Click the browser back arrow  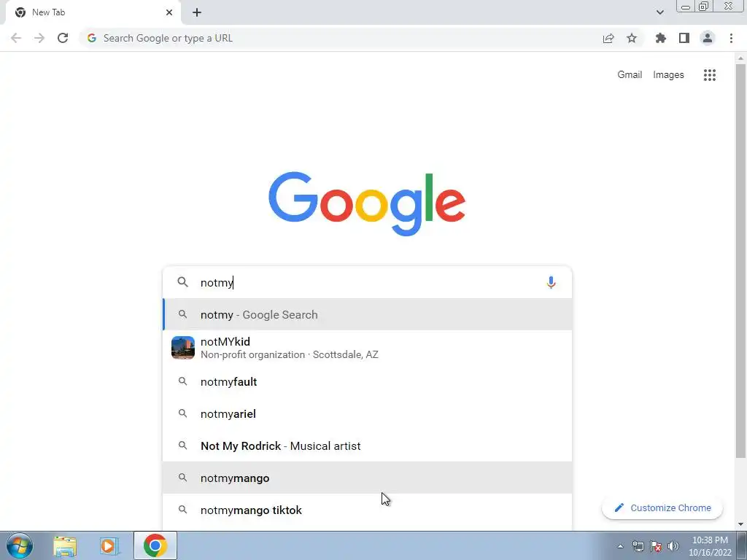pos(16,38)
